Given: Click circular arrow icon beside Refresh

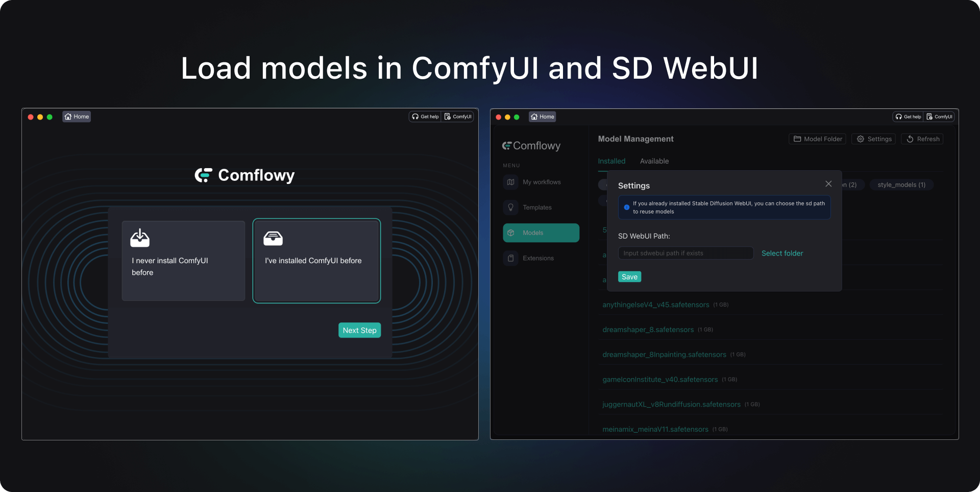Looking at the screenshot, I should [910, 139].
